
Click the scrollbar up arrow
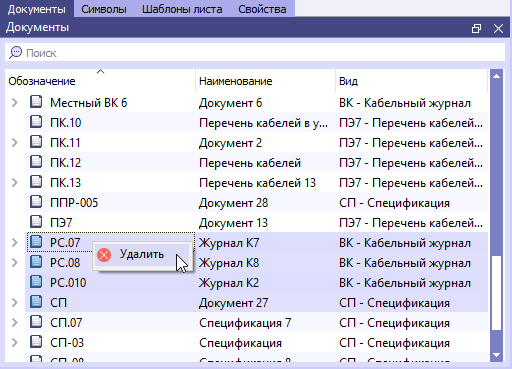[496, 76]
